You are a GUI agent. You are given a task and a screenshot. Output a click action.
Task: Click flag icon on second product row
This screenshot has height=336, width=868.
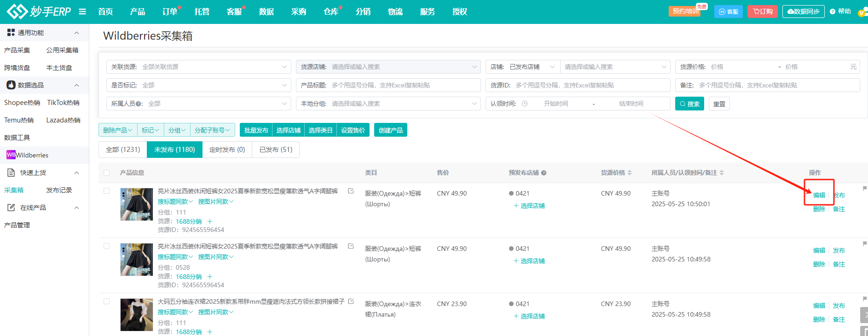click(865, 243)
